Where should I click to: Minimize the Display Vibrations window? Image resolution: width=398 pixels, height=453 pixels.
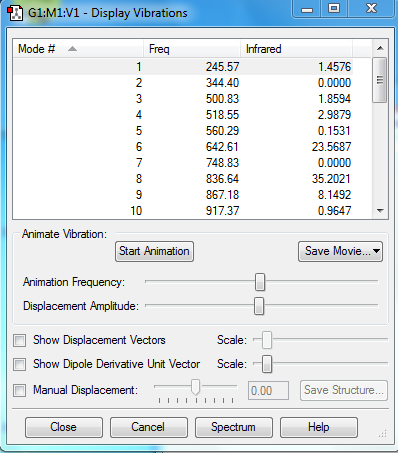(307, 8)
